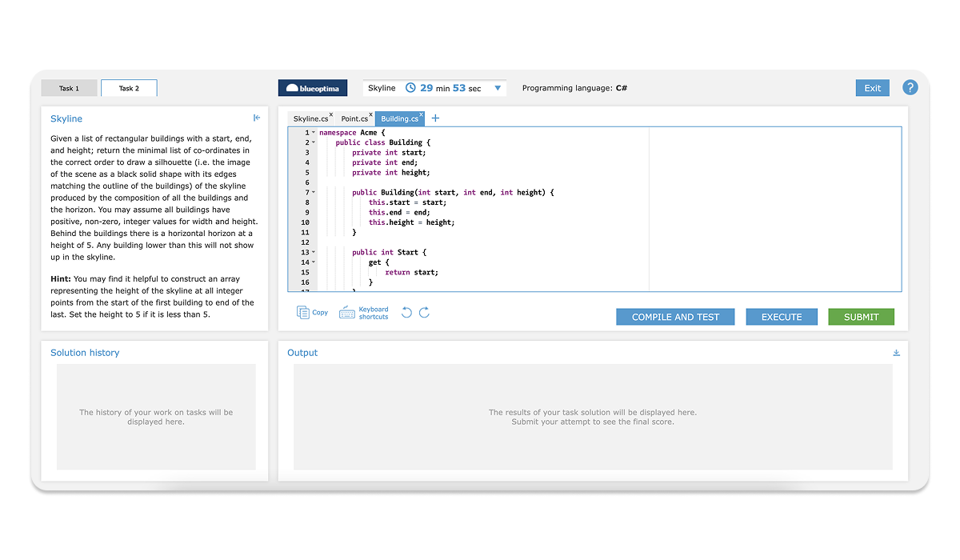960x560 pixels.
Task: Open the help question mark icon
Action: [910, 88]
